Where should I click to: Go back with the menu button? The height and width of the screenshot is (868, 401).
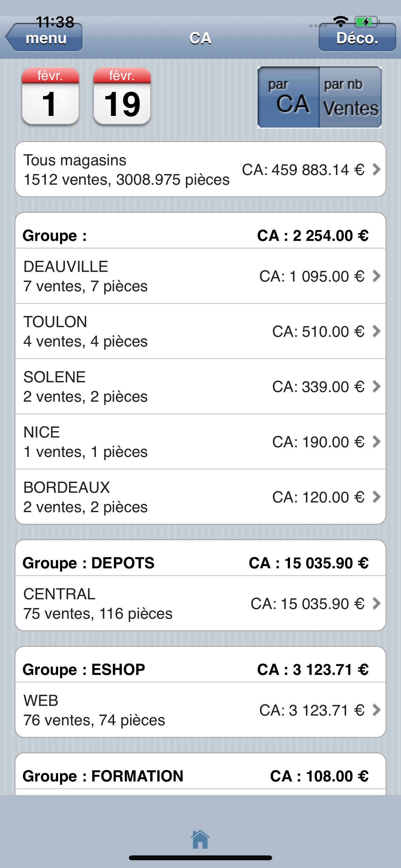point(44,37)
